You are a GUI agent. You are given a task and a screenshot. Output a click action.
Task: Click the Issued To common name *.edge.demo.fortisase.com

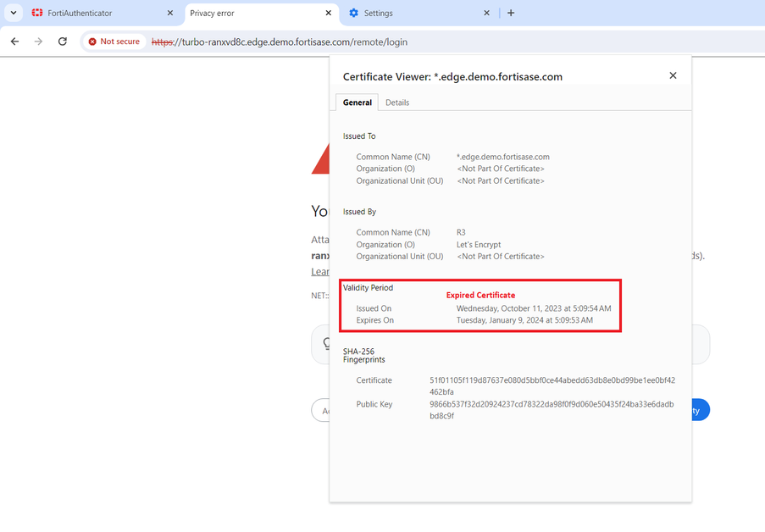click(503, 157)
